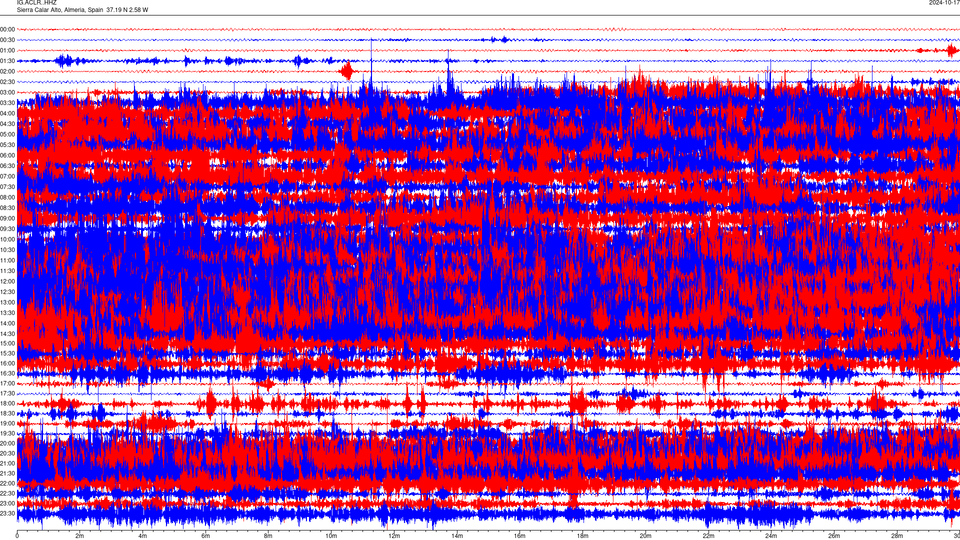
Task: Click the '14:00' time label
Action: [x=8, y=323]
